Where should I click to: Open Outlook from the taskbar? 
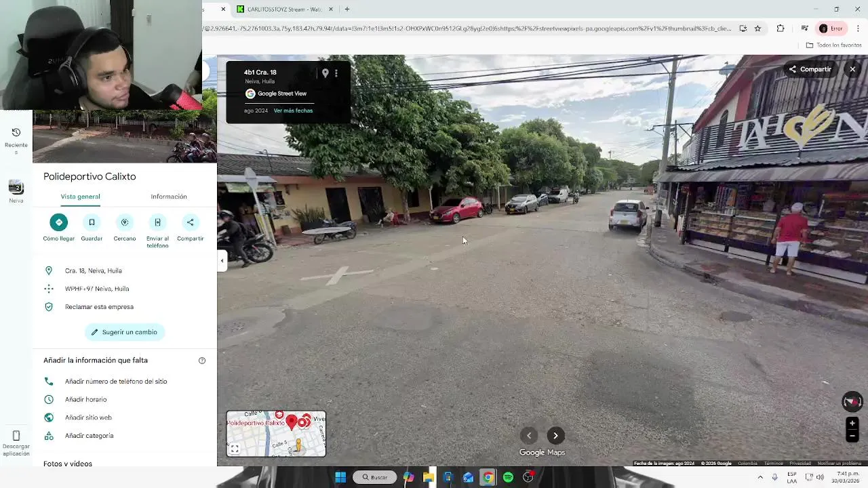[x=468, y=477]
